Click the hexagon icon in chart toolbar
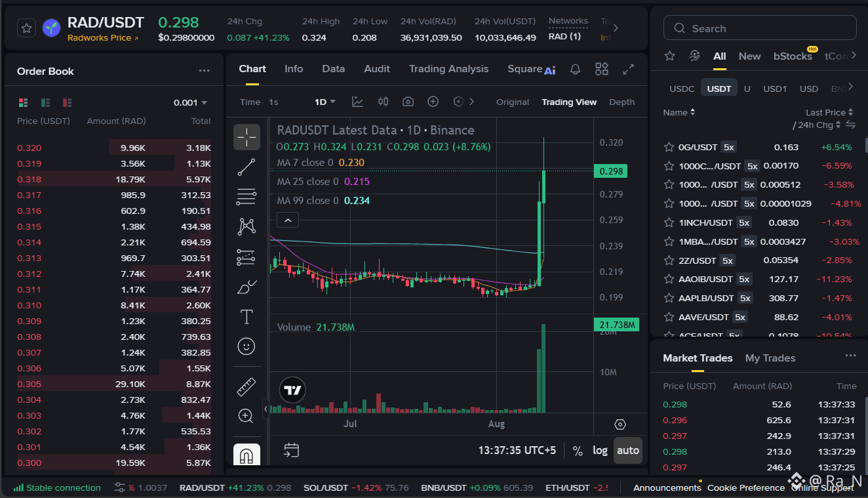 pyautogui.click(x=458, y=102)
